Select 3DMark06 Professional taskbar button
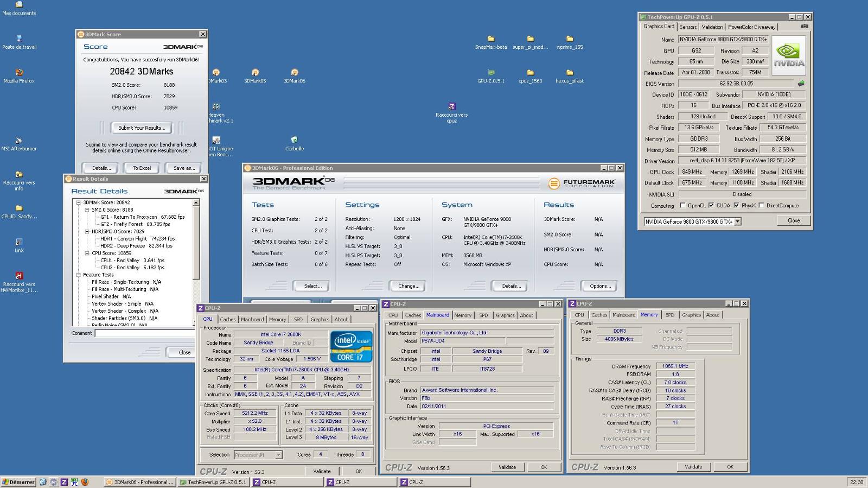Image resolution: width=868 pixels, height=488 pixels. [139, 482]
